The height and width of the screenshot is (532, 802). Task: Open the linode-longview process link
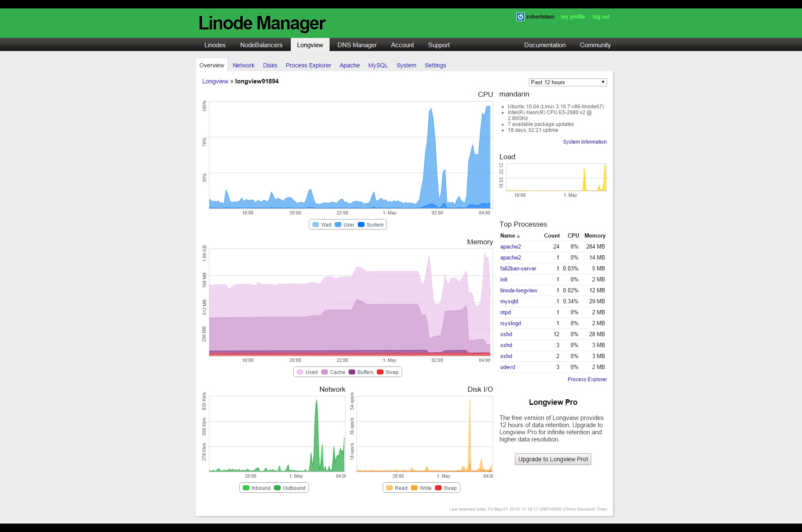(x=519, y=291)
